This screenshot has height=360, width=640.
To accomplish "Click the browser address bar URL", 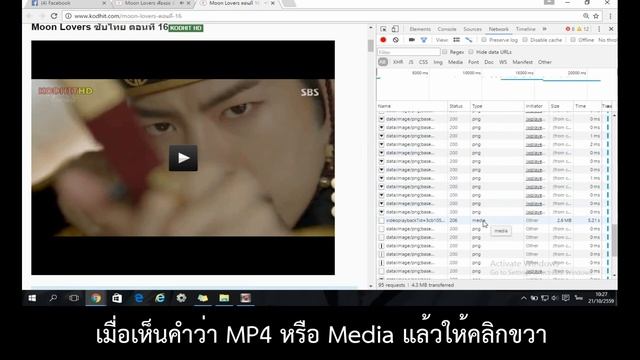I will click(128, 16).
